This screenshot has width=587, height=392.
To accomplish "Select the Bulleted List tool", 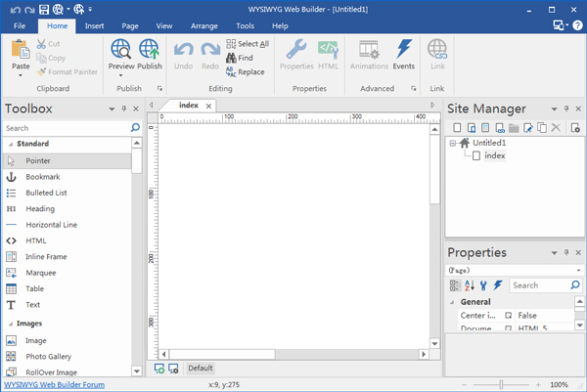I will [68, 193].
